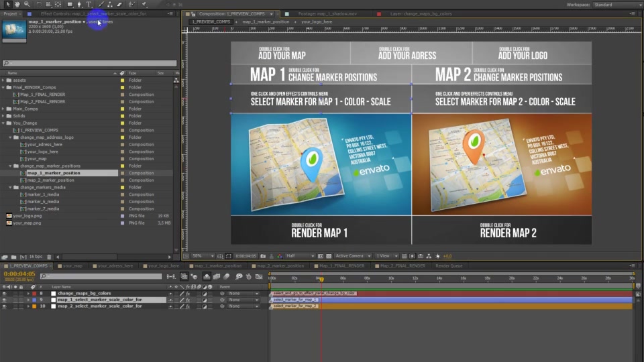Select the Zoom magnifier tool
The width and height of the screenshot is (644, 362).
[x=27, y=4]
